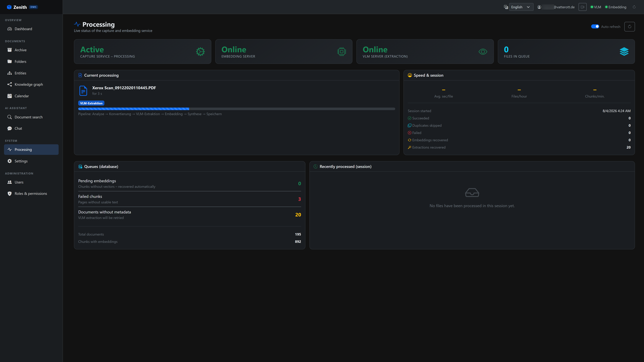This screenshot has width=644, height=362.
Task: Open the Calendar view
Action: (x=31, y=96)
